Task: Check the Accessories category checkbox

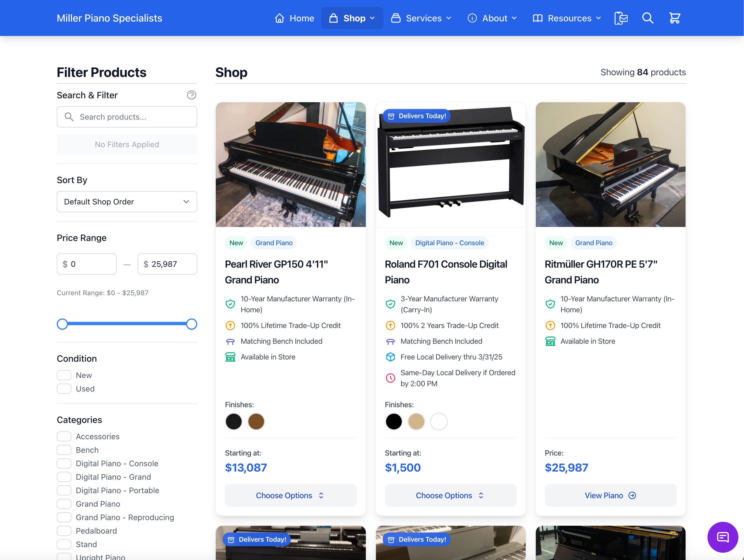Action: (64, 436)
